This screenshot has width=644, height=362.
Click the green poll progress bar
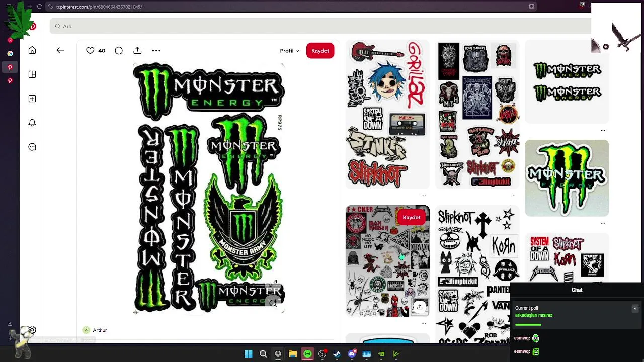pyautogui.click(x=528, y=325)
